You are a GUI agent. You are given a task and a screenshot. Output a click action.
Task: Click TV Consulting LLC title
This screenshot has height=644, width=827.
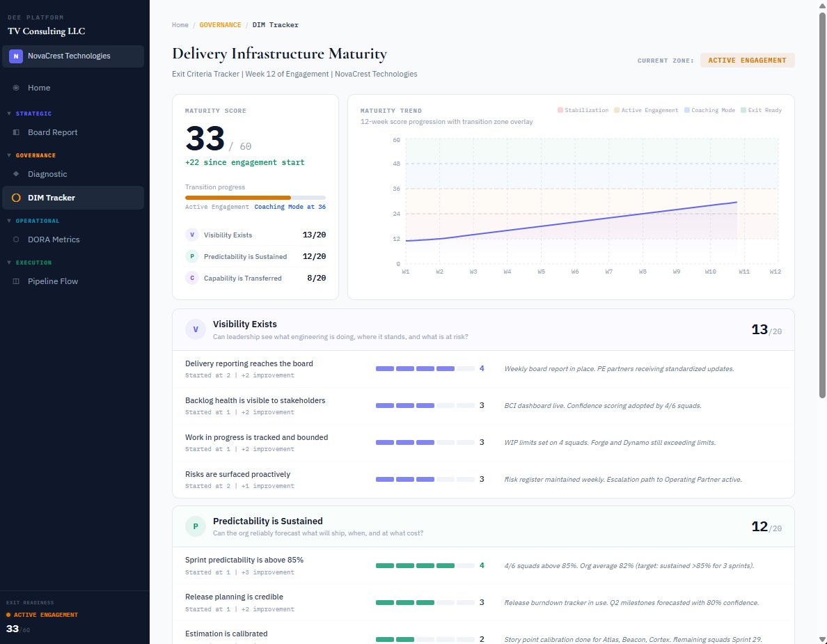[47, 31]
